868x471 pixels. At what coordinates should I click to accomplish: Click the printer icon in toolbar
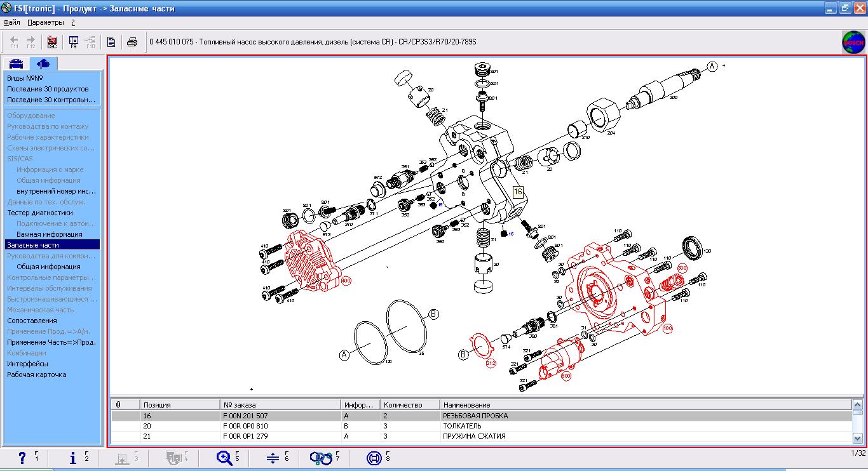[132, 42]
